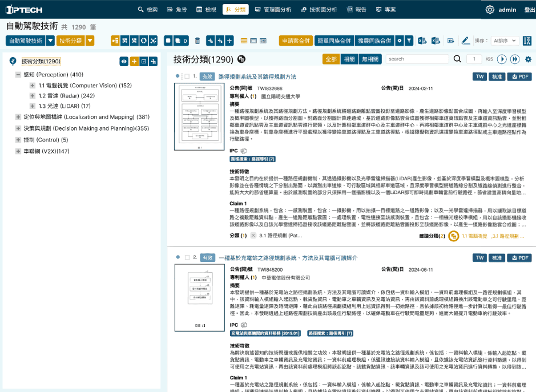Expand the 1.2 雷達 (Radar) node

click(33, 96)
